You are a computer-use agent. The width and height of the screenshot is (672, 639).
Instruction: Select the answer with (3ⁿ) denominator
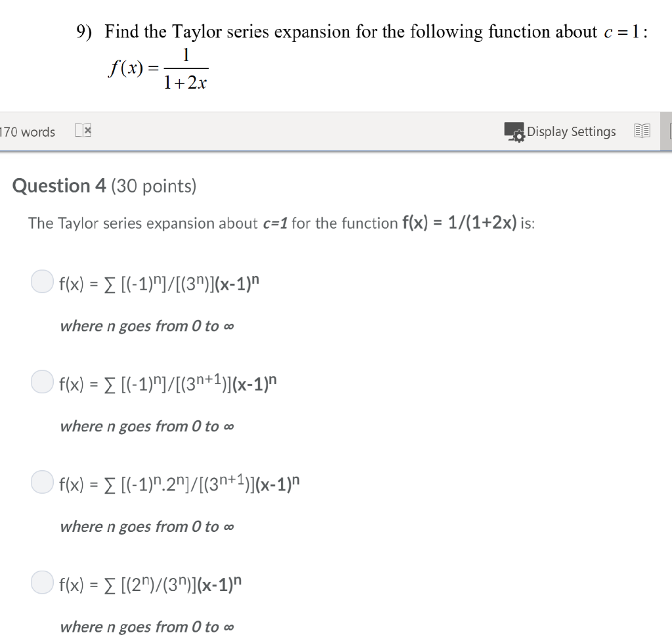tap(41, 281)
